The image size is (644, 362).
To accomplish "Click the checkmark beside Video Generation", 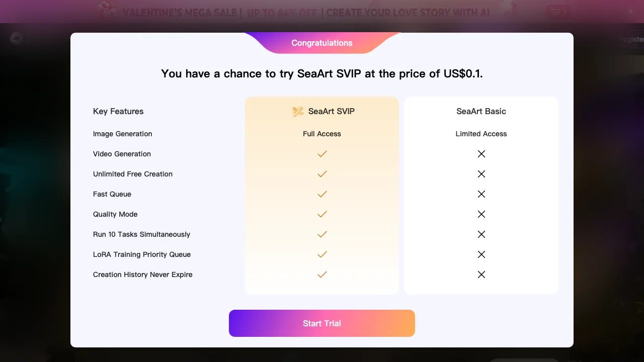I will tap(322, 154).
